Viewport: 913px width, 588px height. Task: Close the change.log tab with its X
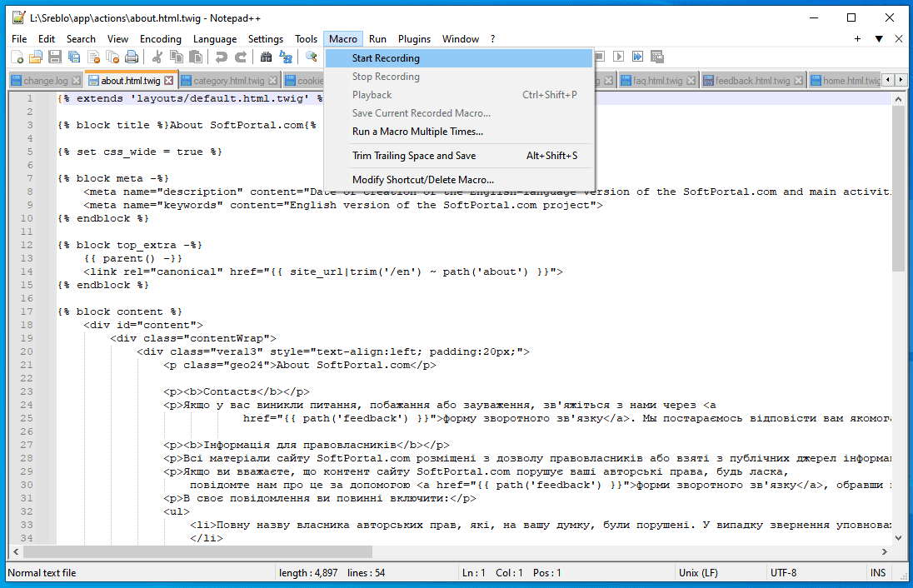coord(76,80)
